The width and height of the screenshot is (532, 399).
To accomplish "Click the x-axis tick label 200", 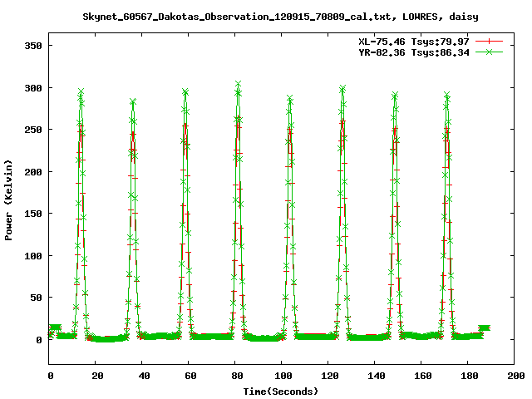I will pyautogui.click(x=515, y=376).
